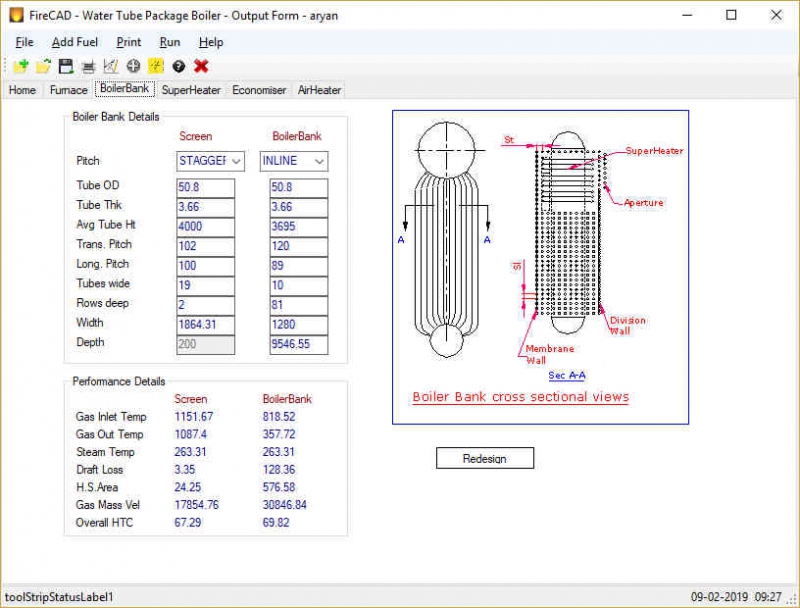Open the web/globe toolbar icon

[x=132, y=66]
